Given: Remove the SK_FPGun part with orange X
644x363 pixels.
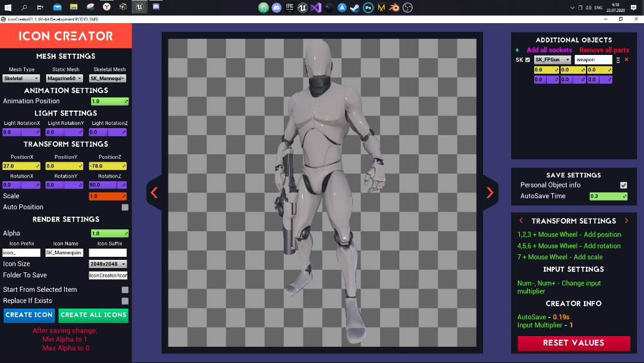Looking at the screenshot, I should click(627, 59).
